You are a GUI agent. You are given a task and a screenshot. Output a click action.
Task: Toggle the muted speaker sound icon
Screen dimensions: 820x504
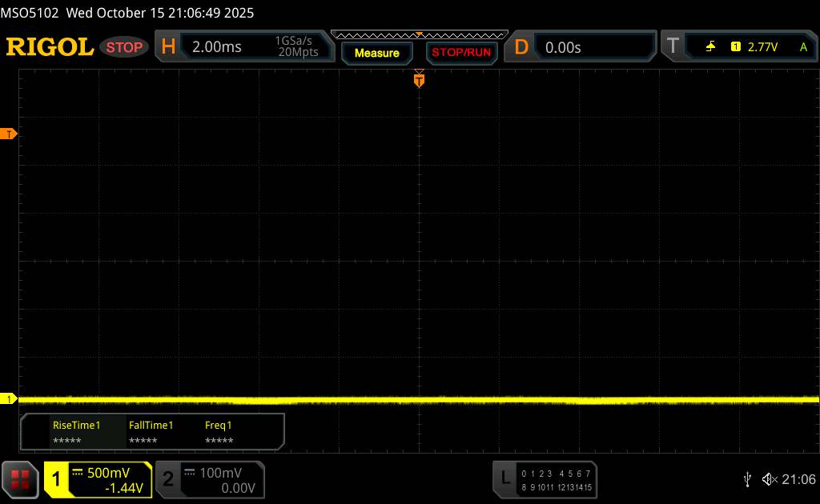point(769,478)
